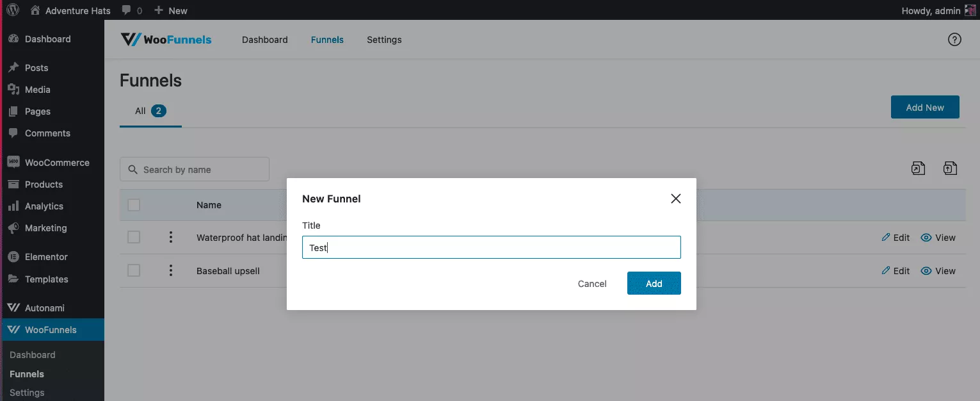Open the WooFunnels Settings submenu item
Screen dimensions: 980x401
coord(27,393)
